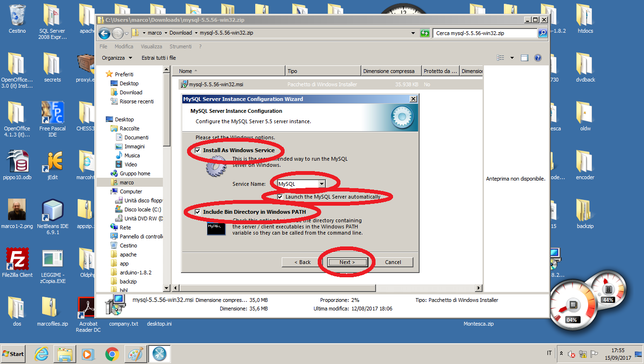Viewport: 644px width, 364px height.
Task: Click the Cerca search input field
Action: (x=484, y=33)
